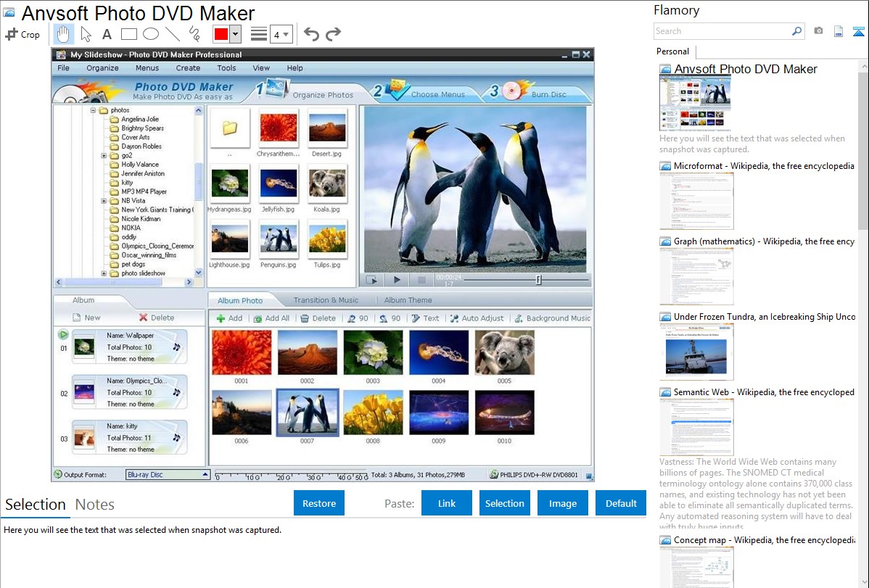Screen dimensions: 869x588
Task: Click the camera snapshot icon
Action: pyautogui.click(x=818, y=31)
